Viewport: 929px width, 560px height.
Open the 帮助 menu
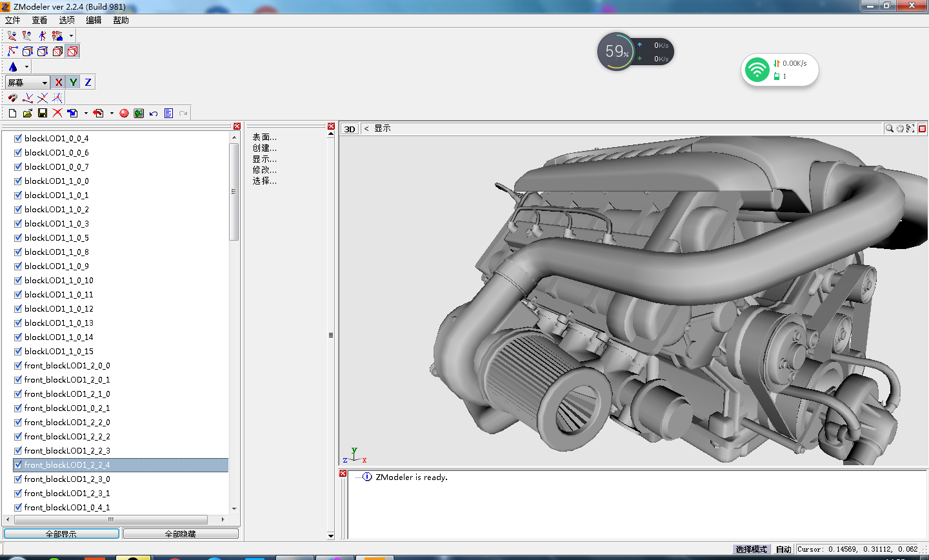click(121, 20)
